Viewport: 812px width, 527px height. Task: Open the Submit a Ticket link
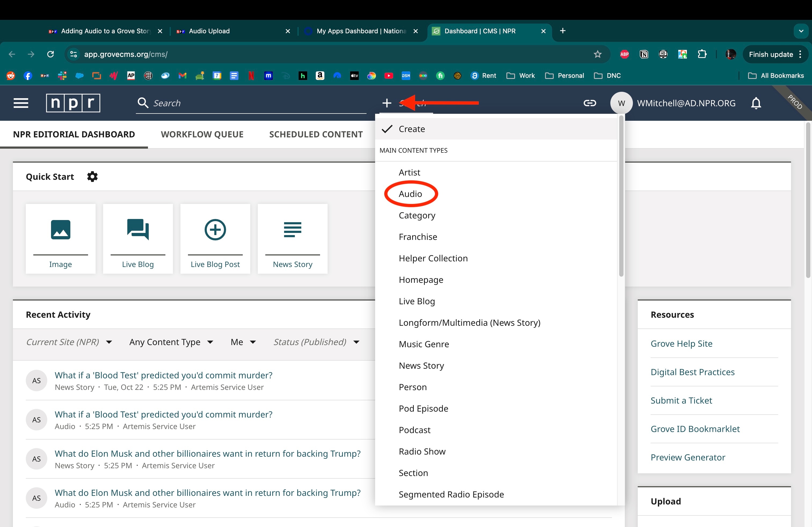[681, 400]
